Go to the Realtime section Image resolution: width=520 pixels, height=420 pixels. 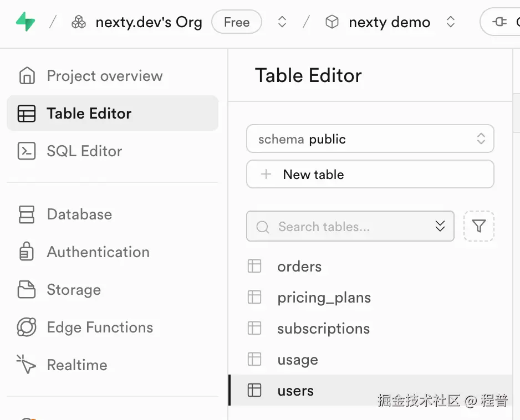(77, 365)
